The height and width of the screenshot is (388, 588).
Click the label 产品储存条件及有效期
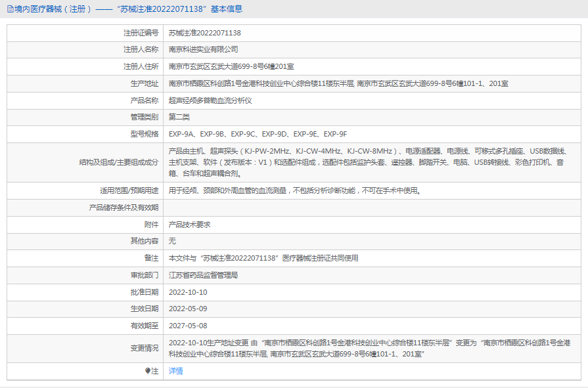[124, 207]
